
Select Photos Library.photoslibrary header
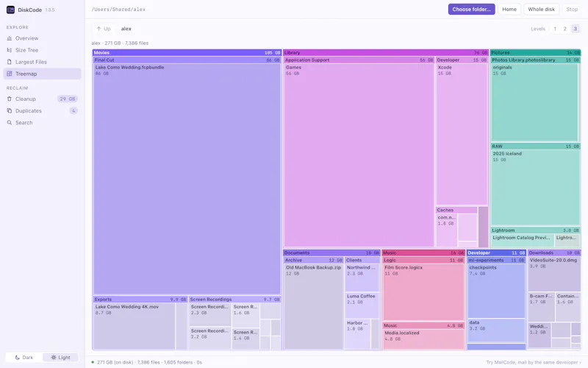tap(535, 60)
